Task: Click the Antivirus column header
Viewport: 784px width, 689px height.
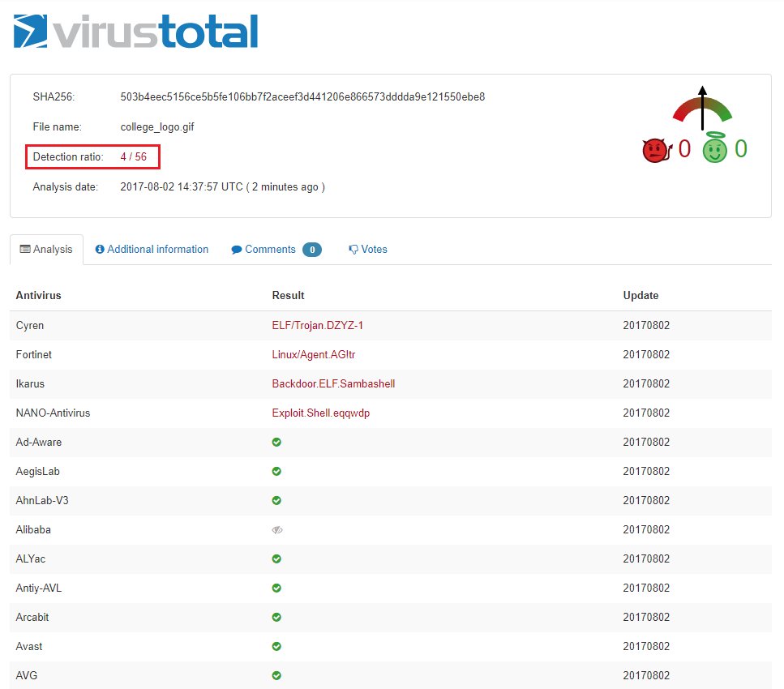Action: pyautogui.click(x=38, y=296)
